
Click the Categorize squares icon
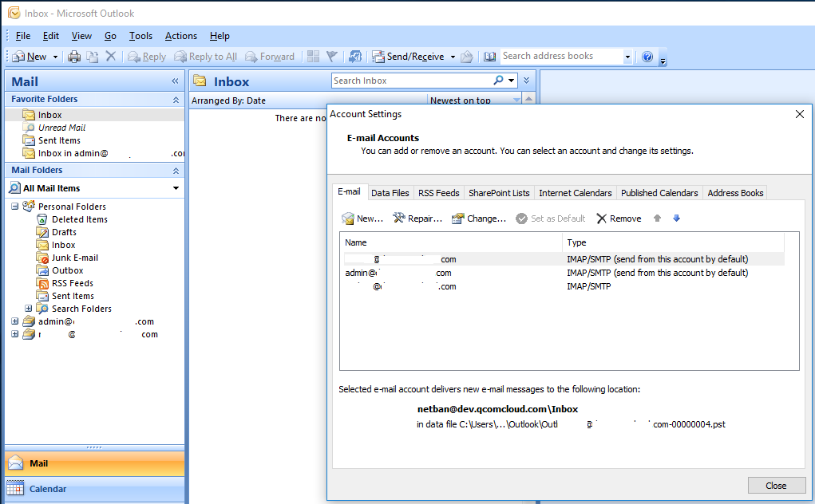coord(313,56)
